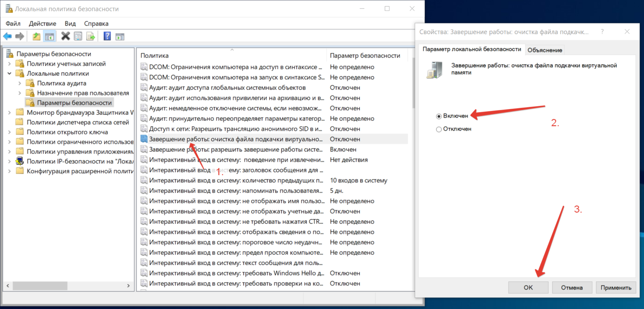Collapse the Локальные политики node
The height and width of the screenshot is (309, 644).
pyautogui.click(x=10, y=73)
